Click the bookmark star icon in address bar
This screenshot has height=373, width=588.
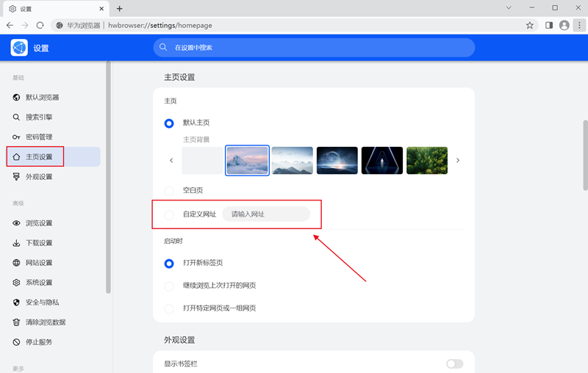click(530, 25)
